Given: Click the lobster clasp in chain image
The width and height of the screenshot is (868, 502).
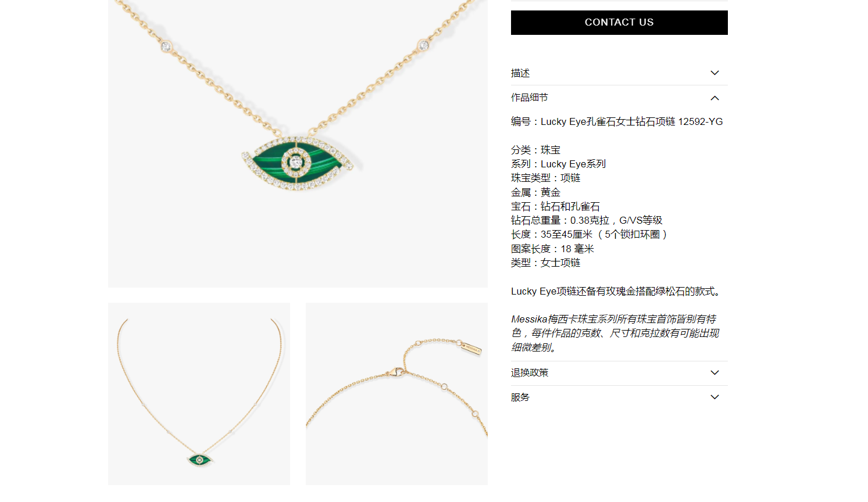Looking at the screenshot, I should click(x=397, y=372).
